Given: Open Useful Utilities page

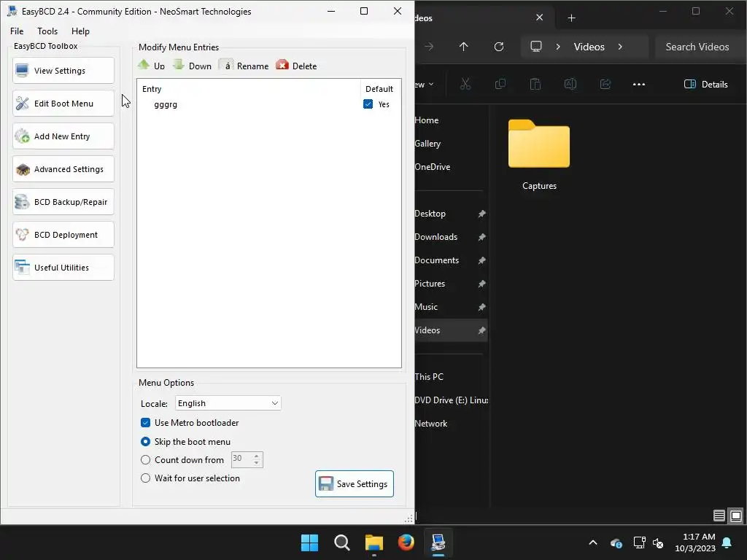Looking at the screenshot, I should click(x=63, y=268).
